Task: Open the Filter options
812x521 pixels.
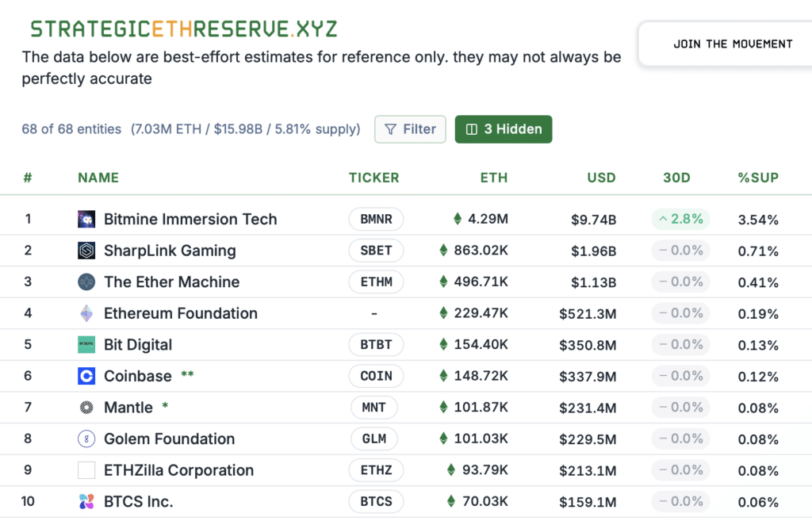Action: click(x=410, y=129)
